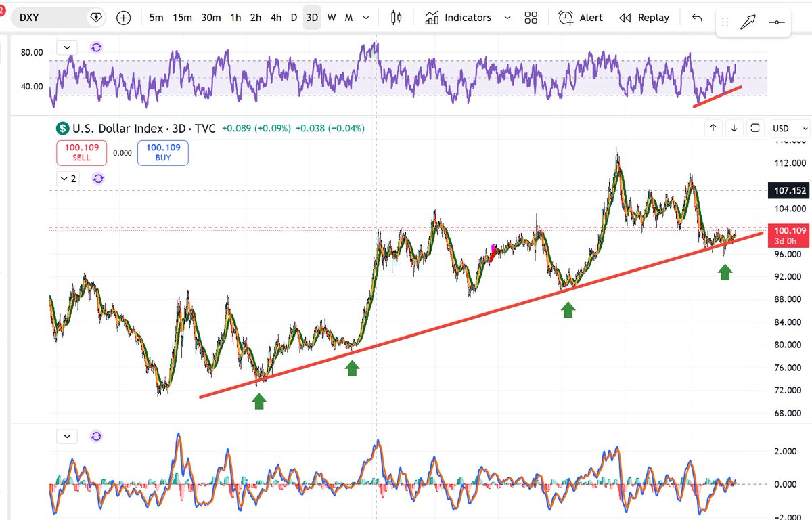The height and width of the screenshot is (520, 812).
Task: Click the +0.089 (+0.09%) change value
Action: click(255, 128)
